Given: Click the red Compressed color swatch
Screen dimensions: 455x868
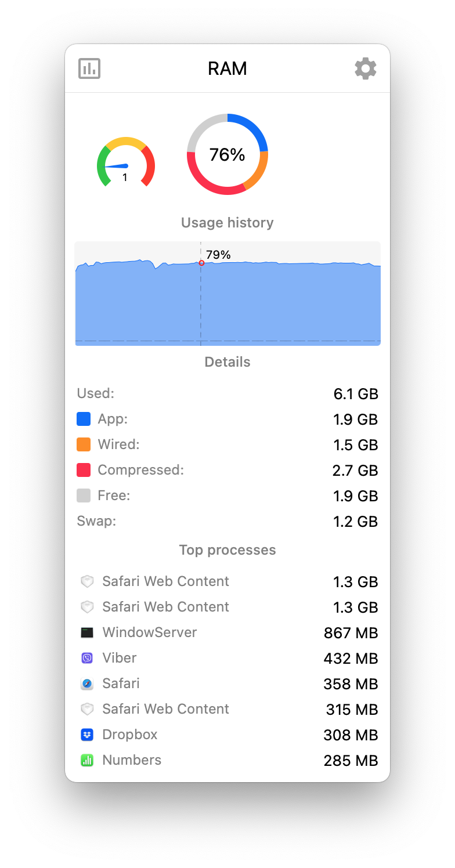Looking at the screenshot, I should pos(84,470).
